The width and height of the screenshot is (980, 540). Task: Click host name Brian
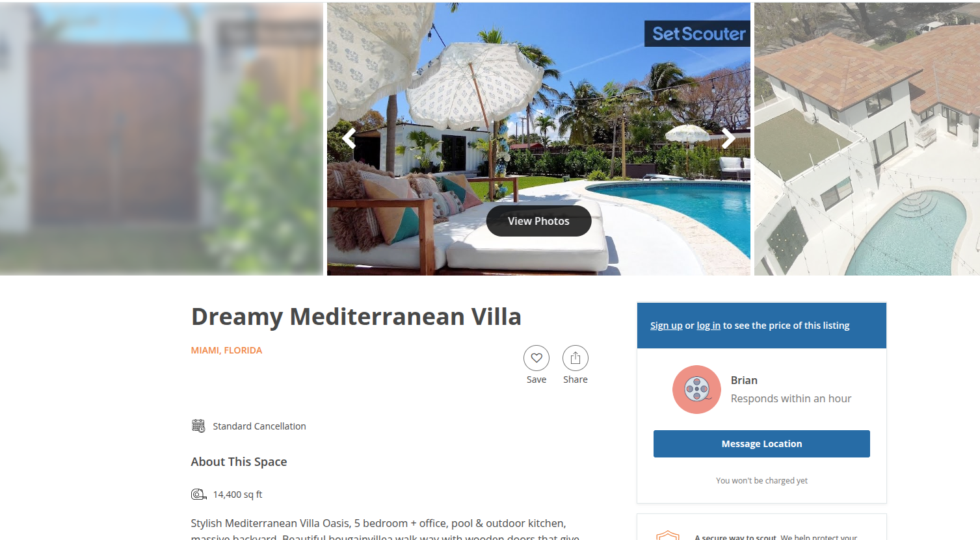point(744,380)
